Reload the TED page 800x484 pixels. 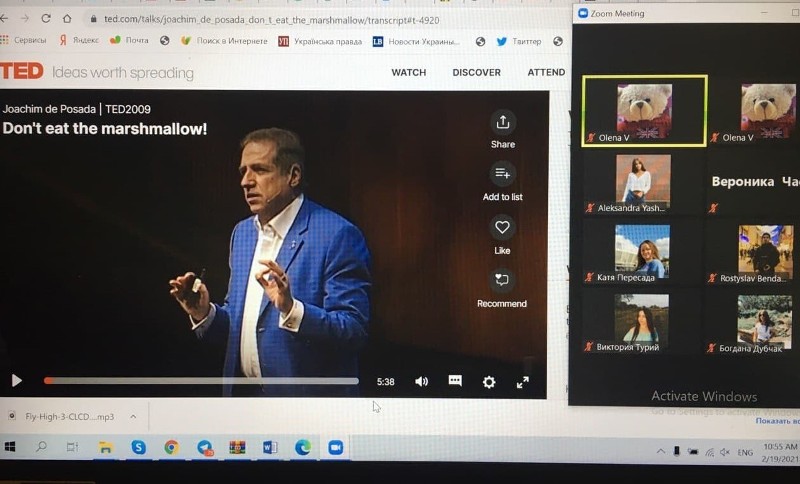(x=46, y=18)
